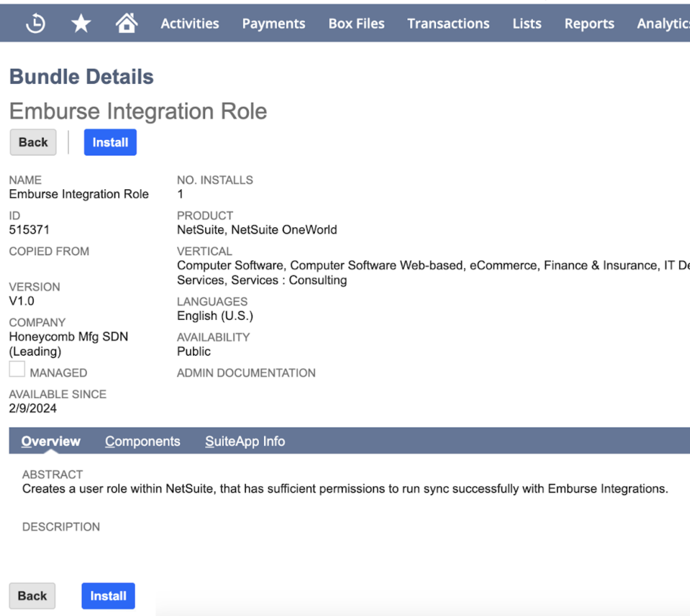Click Install at the bottom of the page
The width and height of the screenshot is (690, 616).
108,596
